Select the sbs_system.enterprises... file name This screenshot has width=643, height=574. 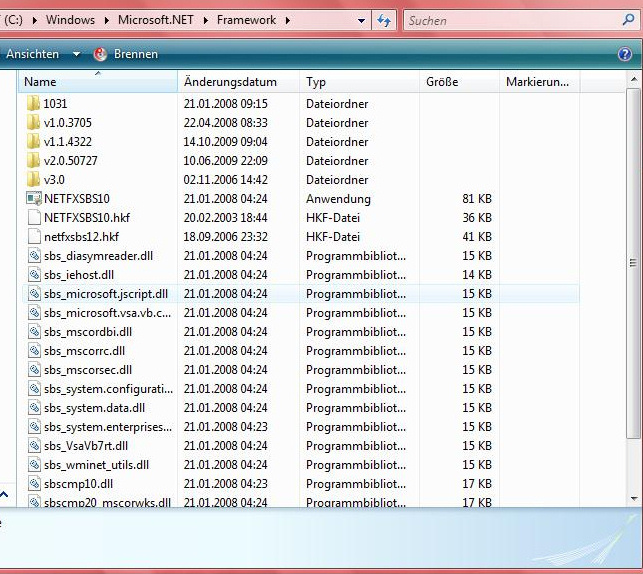[x=108, y=427]
